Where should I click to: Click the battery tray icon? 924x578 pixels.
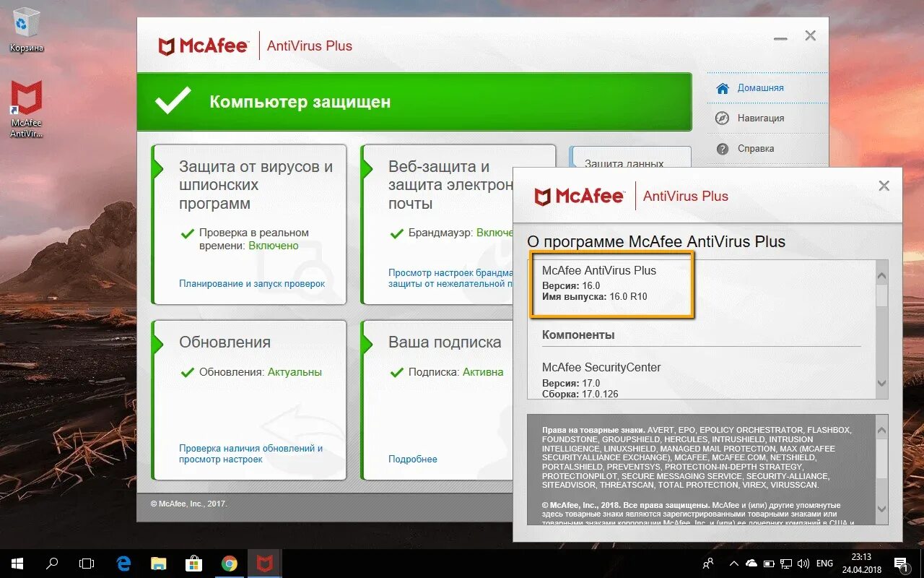(x=769, y=564)
